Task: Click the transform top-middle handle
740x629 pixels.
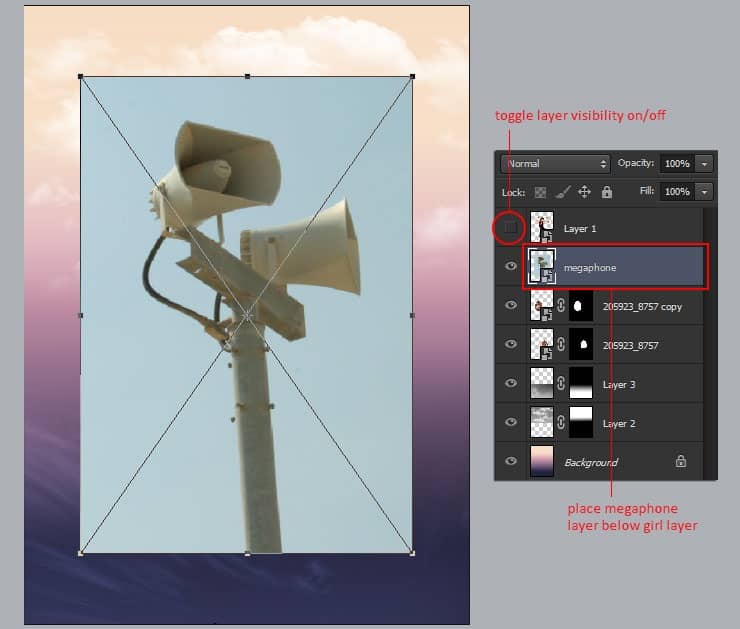Action: [247, 76]
